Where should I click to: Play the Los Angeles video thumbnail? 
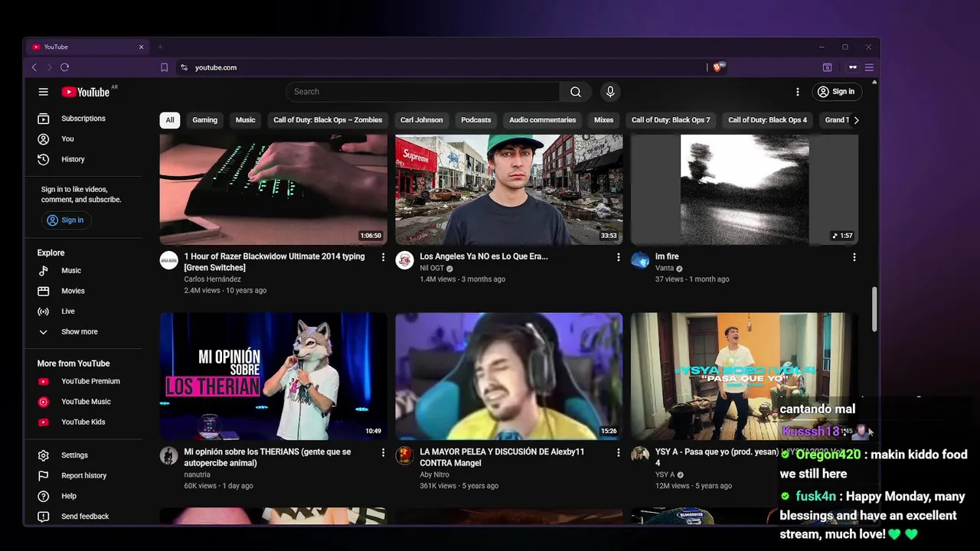coord(509,190)
